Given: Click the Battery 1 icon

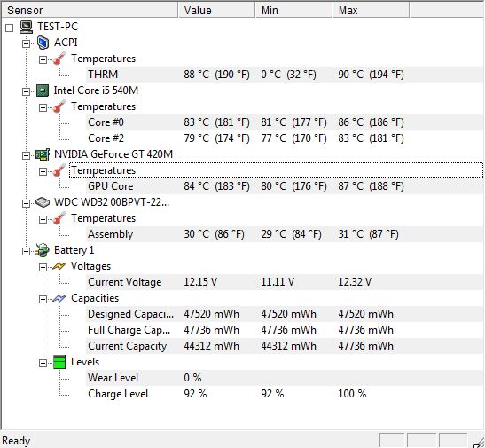Looking at the screenshot, I should 43,250.
